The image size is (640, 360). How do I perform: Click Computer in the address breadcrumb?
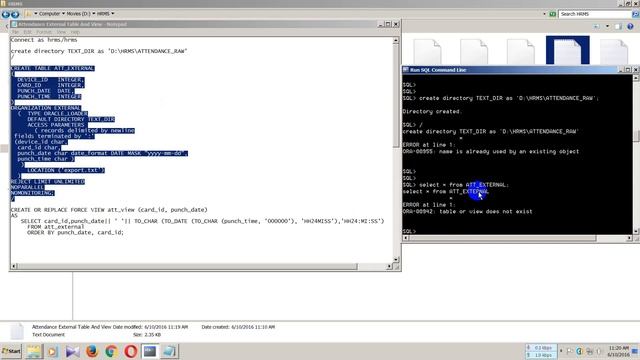49,14
